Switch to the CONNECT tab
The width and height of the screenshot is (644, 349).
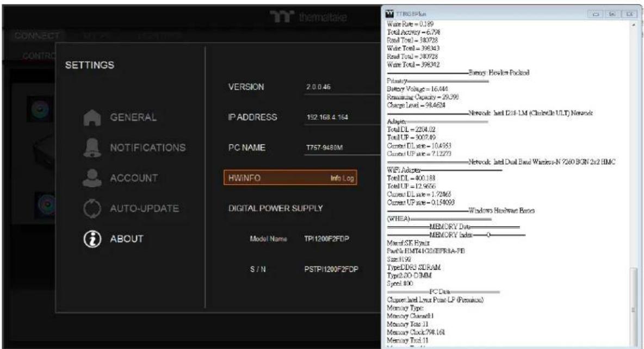(x=37, y=36)
